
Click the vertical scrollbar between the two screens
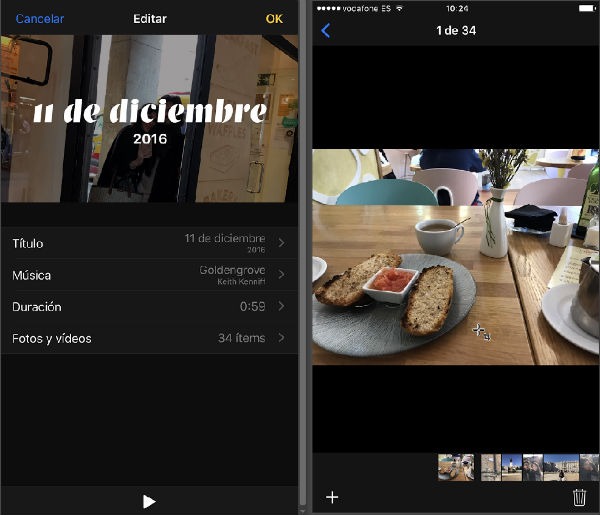click(x=303, y=253)
